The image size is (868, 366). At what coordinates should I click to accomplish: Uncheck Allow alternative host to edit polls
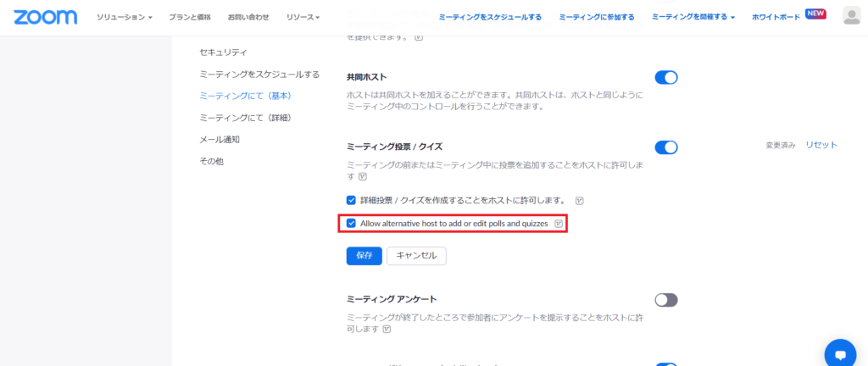pos(352,224)
